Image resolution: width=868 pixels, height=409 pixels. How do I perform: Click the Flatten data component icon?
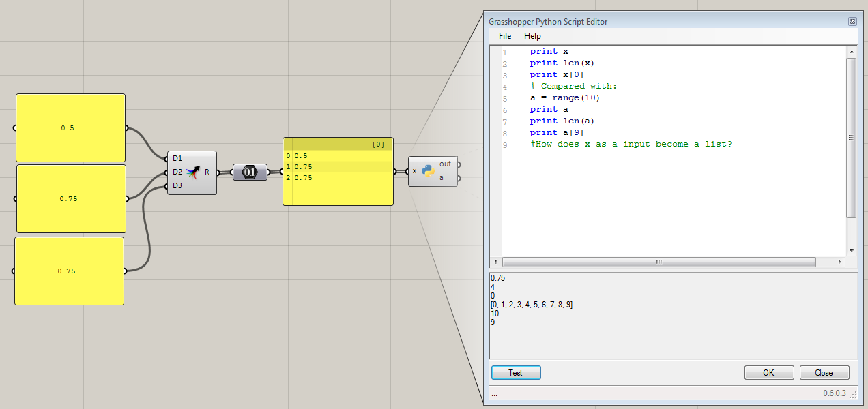point(249,172)
